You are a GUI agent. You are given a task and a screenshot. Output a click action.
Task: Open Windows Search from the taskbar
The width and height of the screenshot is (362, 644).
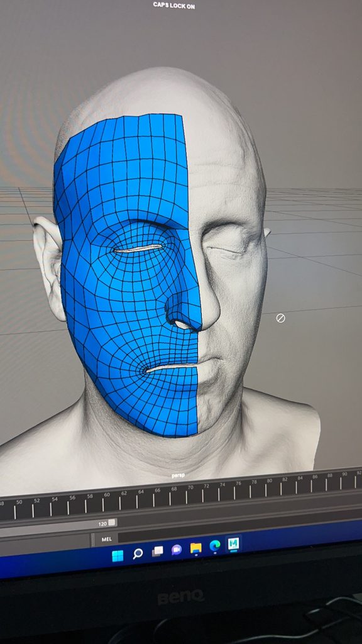click(138, 553)
